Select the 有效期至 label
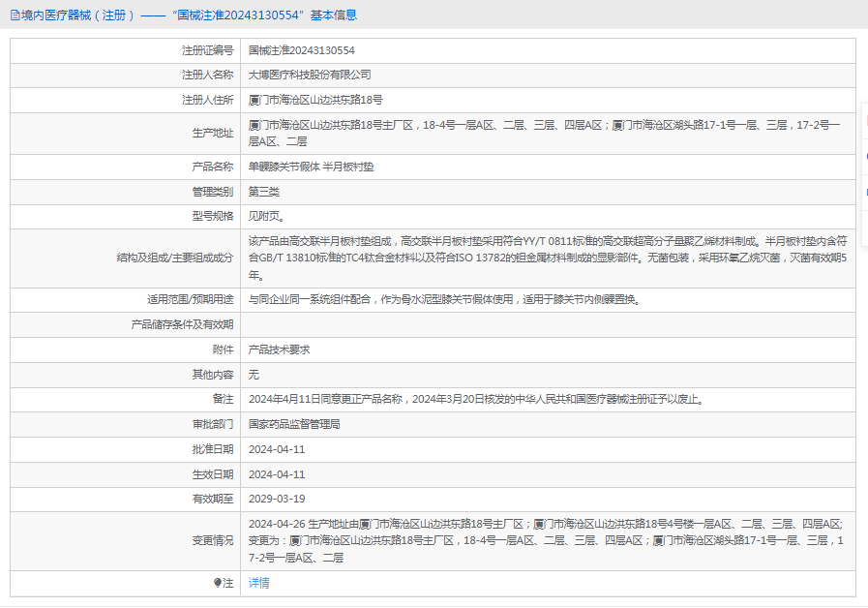Viewport: 868px width, 608px height. tap(213, 499)
